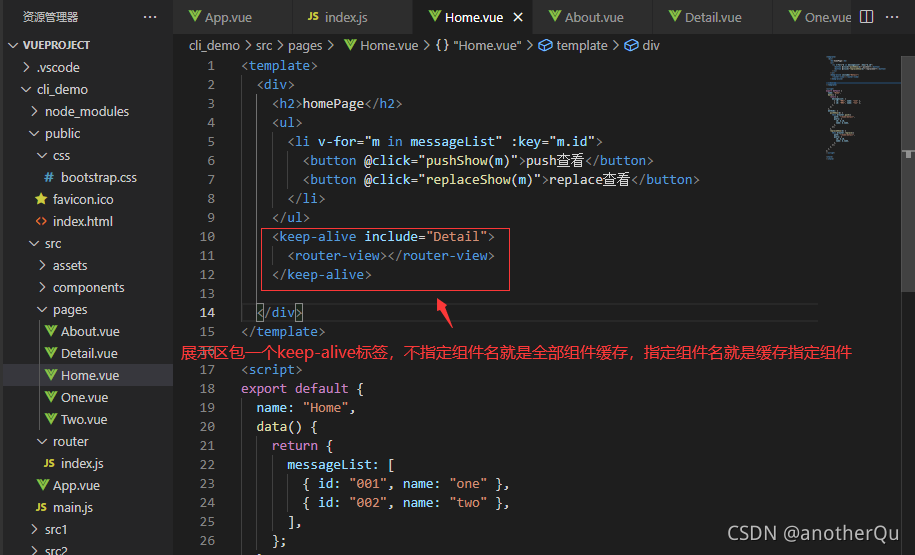Place cursor on name: "Home" line
This screenshot has height=555, width=915.
[x=306, y=408]
